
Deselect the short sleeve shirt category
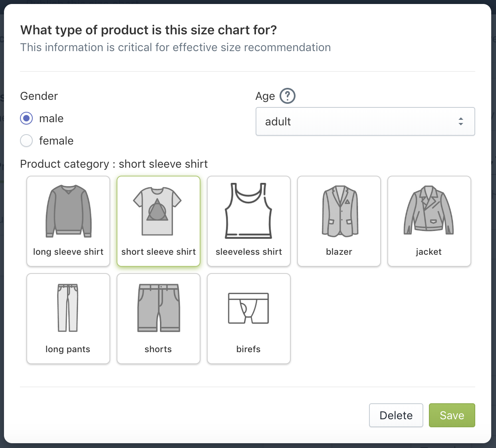pyautogui.click(x=158, y=221)
